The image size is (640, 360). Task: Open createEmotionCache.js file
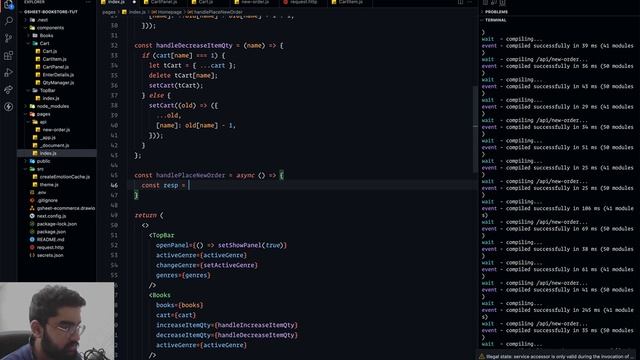click(x=64, y=177)
